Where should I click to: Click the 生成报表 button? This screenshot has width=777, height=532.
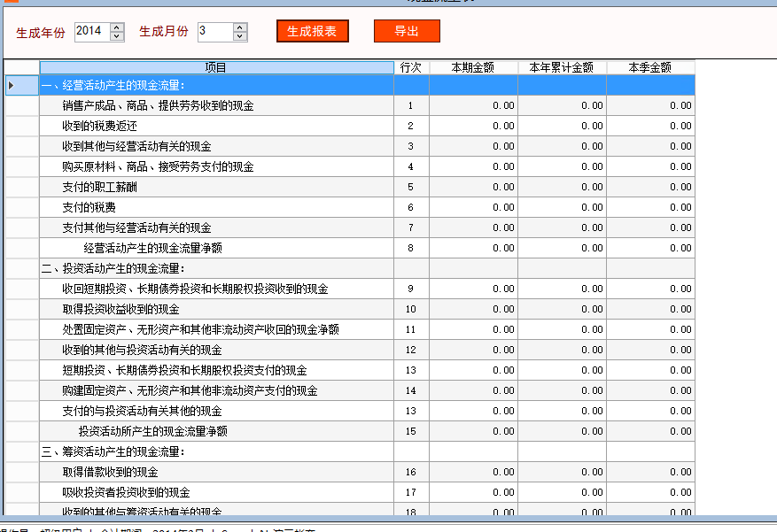pos(312,31)
